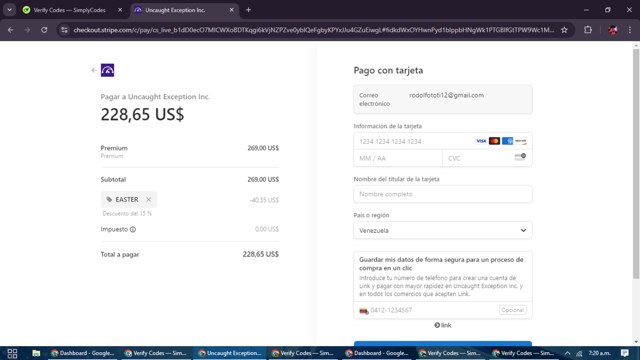Switch to Uncaught Exception taskbar window
The image size is (640, 360).
[x=230, y=353]
